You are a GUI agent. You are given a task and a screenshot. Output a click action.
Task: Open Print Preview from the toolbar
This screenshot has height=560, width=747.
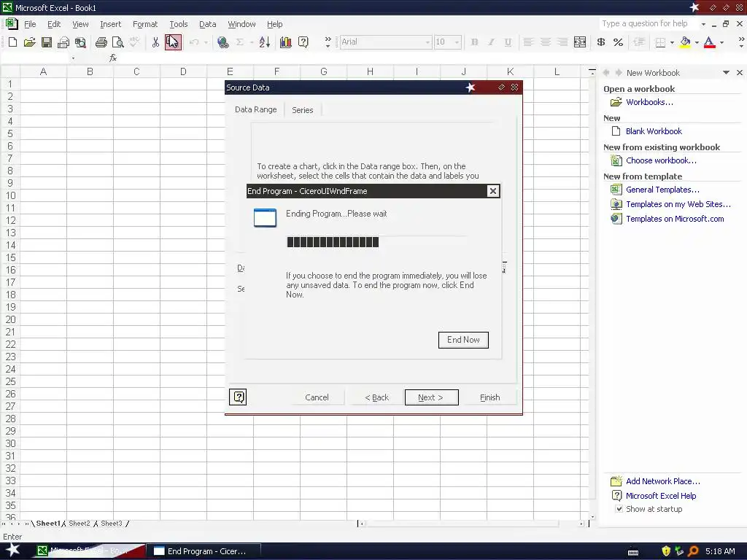click(117, 42)
